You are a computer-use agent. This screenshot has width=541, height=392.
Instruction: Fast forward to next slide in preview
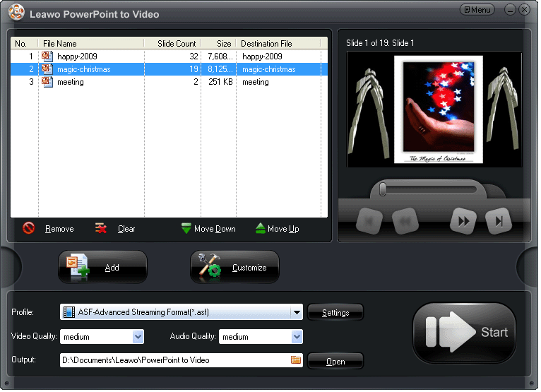coord(463,221)
